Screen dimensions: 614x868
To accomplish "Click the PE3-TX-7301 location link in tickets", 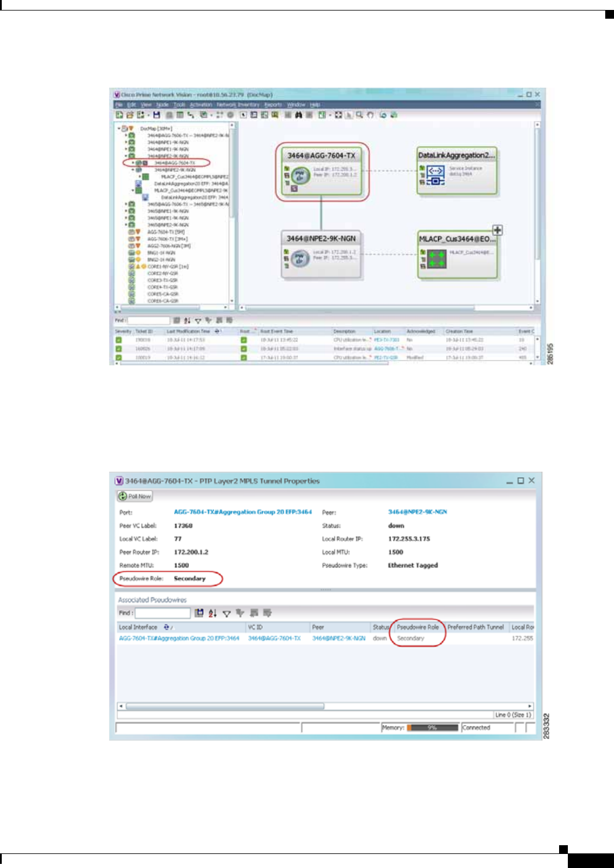I will [x=387, y=340].
